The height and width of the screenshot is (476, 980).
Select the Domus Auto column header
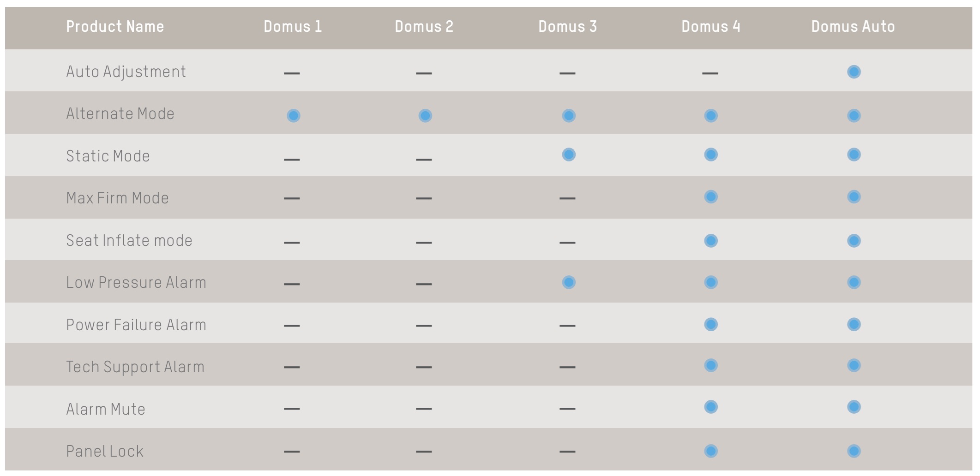(x=853, y=26)
